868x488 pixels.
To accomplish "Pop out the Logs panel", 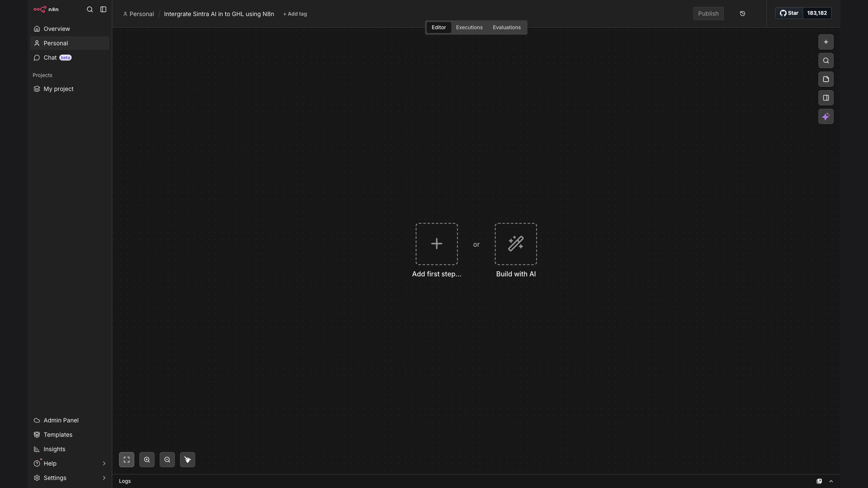I will coord(819,481).
